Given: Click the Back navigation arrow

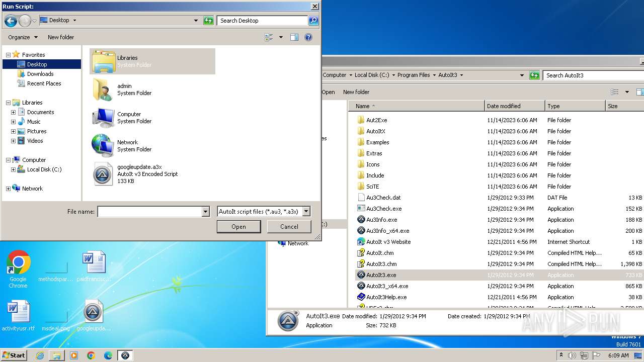Looking at the screenshot, I should 11,21.
